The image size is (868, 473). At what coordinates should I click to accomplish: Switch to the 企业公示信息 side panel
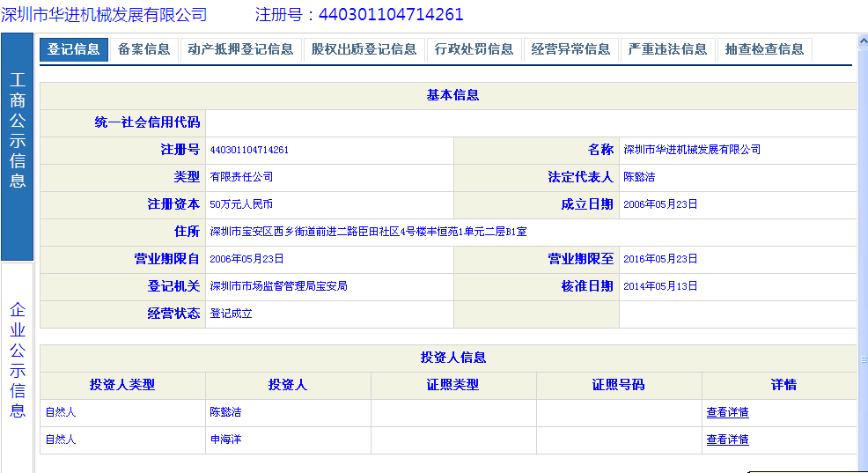pos(18,361)
